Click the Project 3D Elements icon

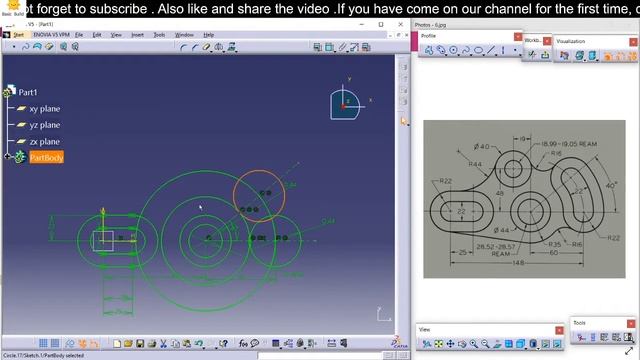231,47
